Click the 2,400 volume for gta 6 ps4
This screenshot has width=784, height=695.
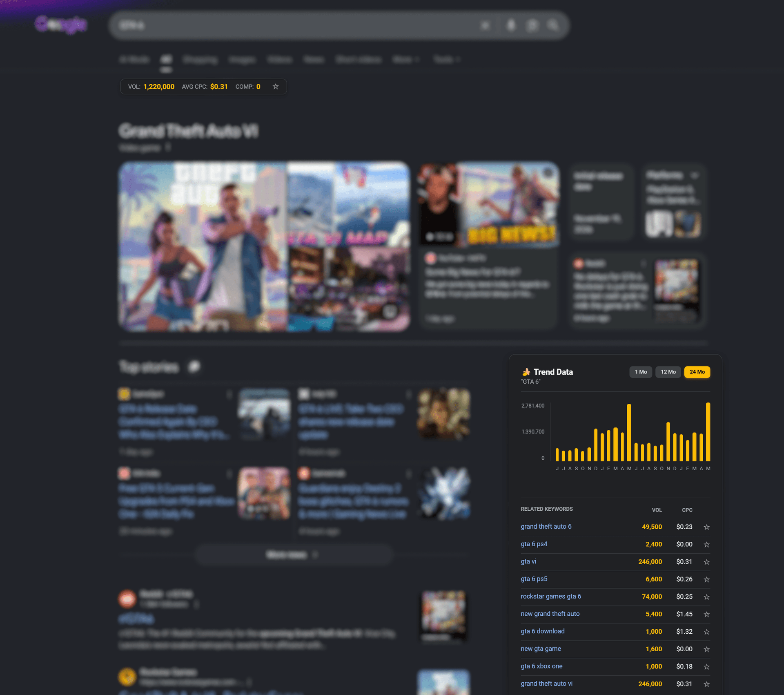[x=654, y=545]
